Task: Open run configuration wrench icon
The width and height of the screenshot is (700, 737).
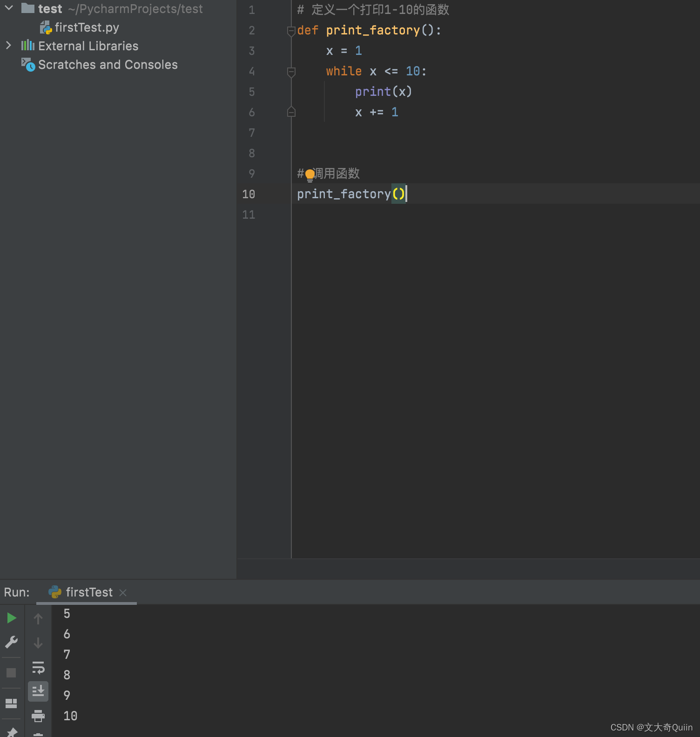Action: [x=12, y=643]
